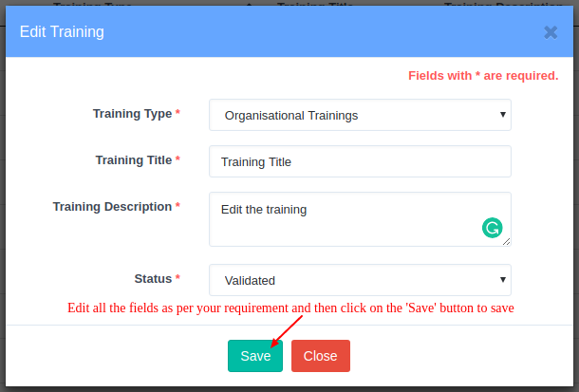Expand Status using its arrow indicator

(x=502, y=279)
